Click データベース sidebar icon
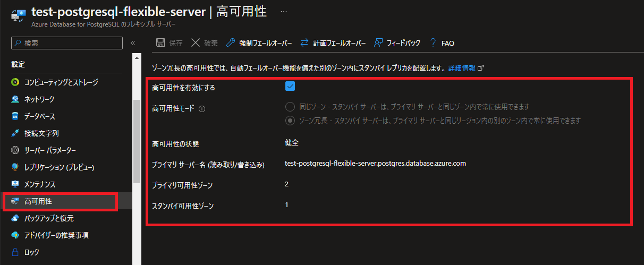 [15, 116]
